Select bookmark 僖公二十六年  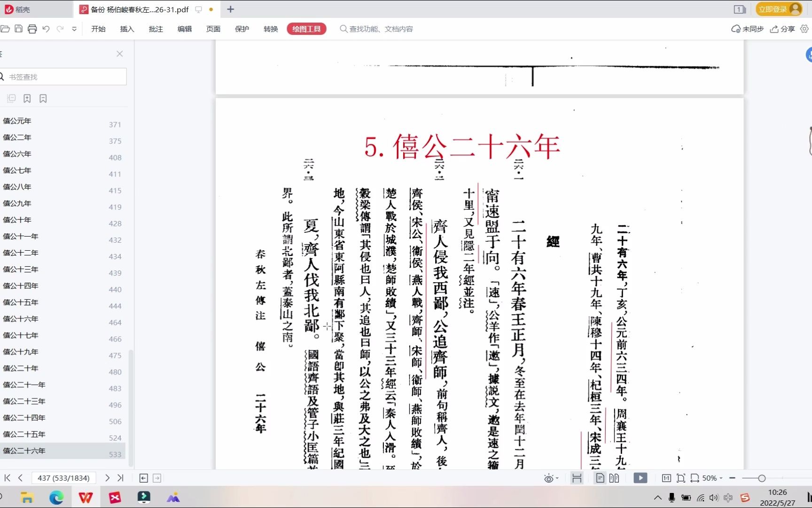point(62,451)
